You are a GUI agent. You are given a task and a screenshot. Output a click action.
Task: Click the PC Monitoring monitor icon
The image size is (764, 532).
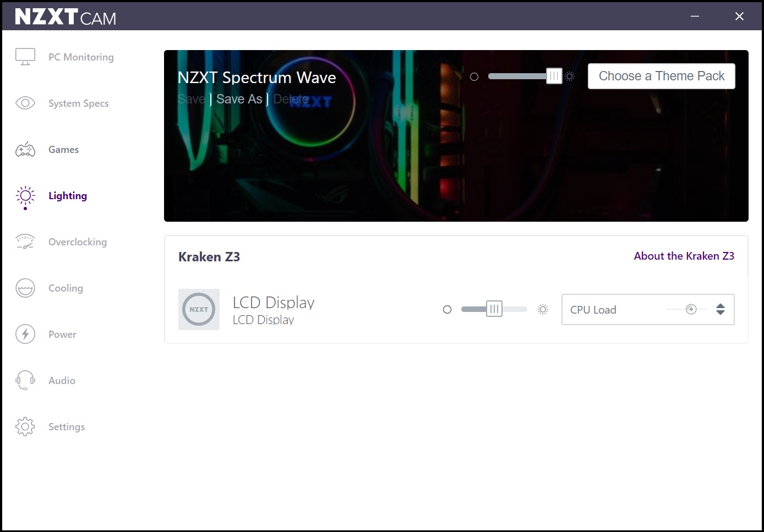coord(25,57)
